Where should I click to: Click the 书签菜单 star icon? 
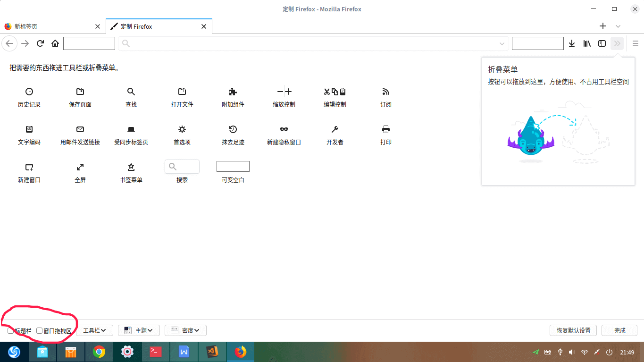click(x=131, y=167)
